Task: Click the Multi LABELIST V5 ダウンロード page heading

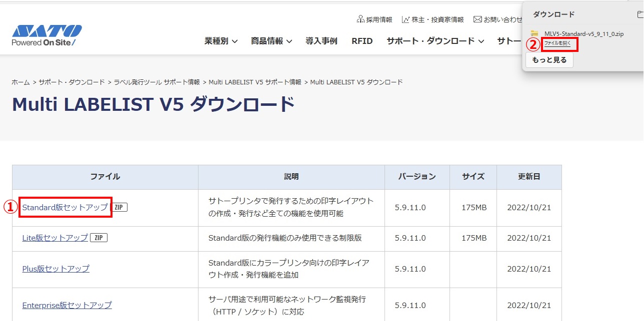Action: tap(153, 104)
